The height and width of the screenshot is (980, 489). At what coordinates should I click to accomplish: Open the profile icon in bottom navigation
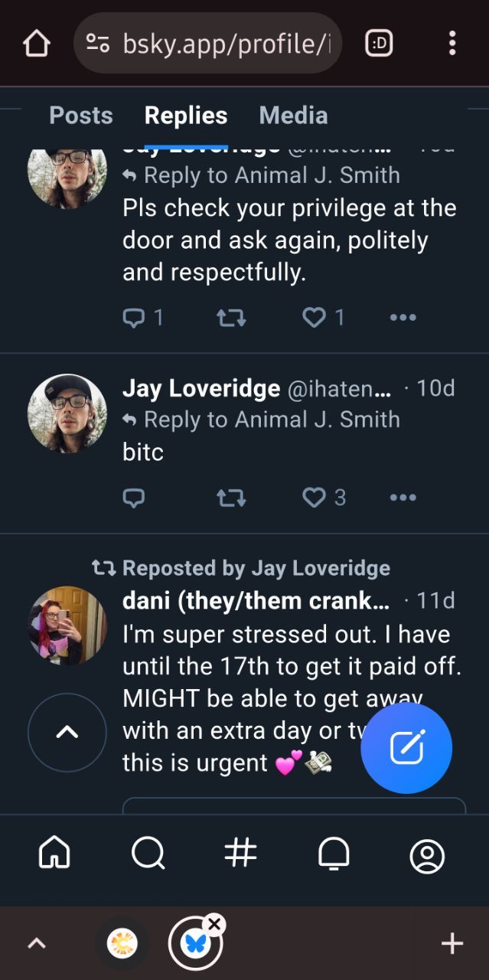click(427, 856)
